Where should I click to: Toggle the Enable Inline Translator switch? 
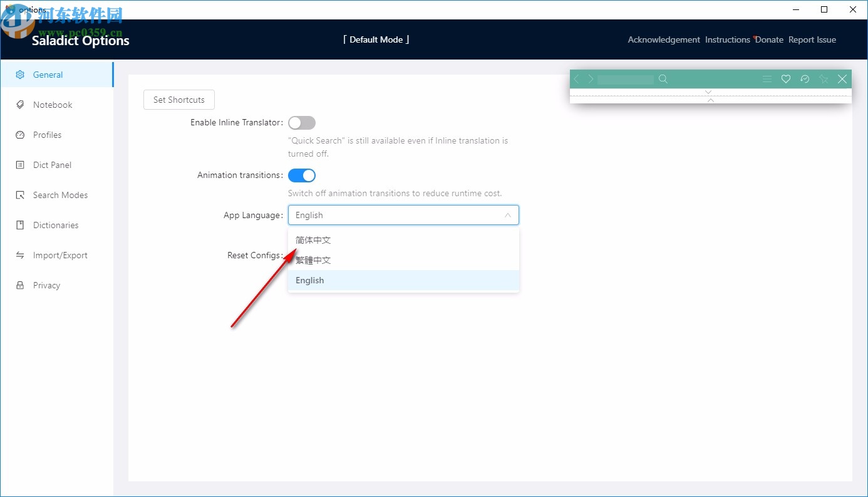tap(302, 123)
